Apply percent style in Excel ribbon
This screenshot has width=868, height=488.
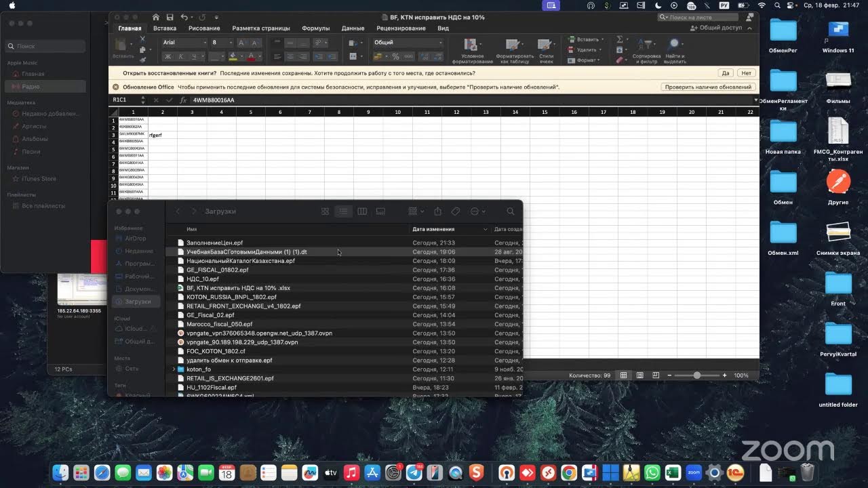(396, 56)
